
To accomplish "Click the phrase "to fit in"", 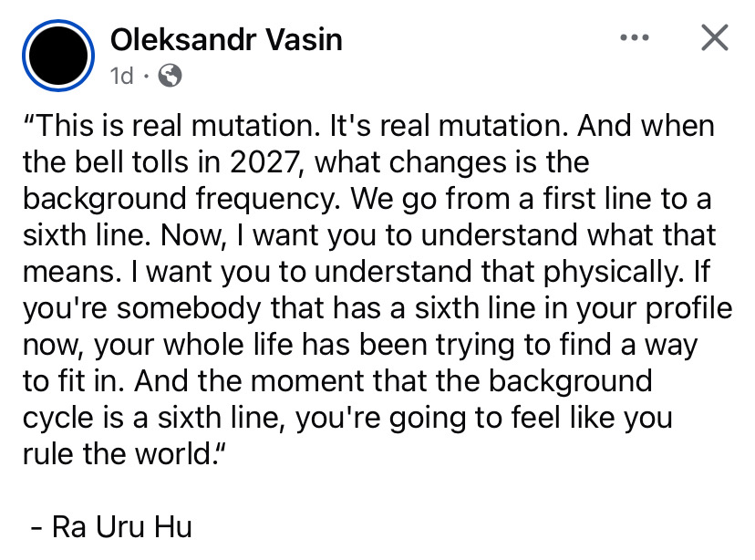I will (x=74, y=381).
